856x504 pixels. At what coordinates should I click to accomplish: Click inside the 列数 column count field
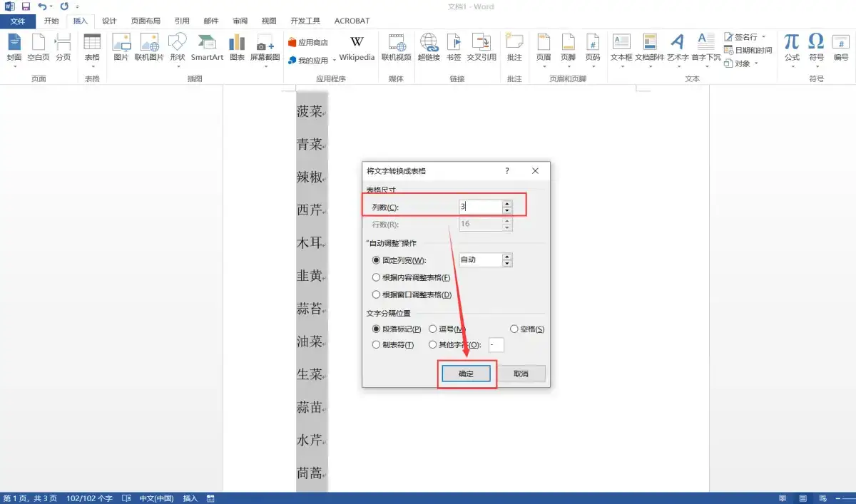479,206
